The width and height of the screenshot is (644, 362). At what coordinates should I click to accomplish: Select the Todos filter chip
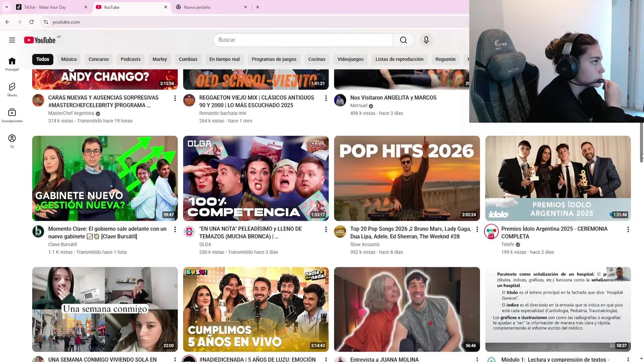coord(43,59)
